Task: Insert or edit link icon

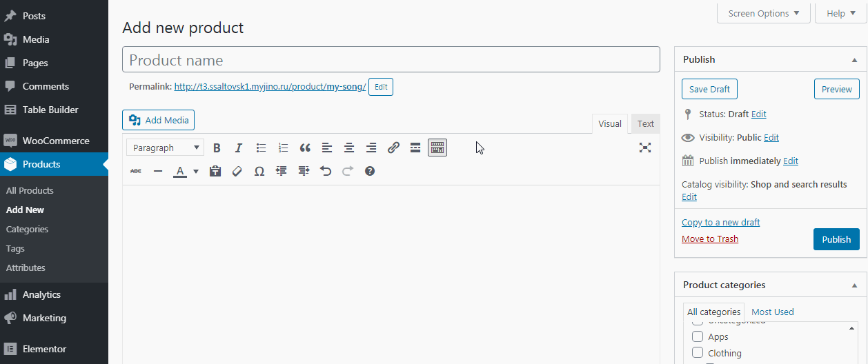Action: tap(393, 148)
